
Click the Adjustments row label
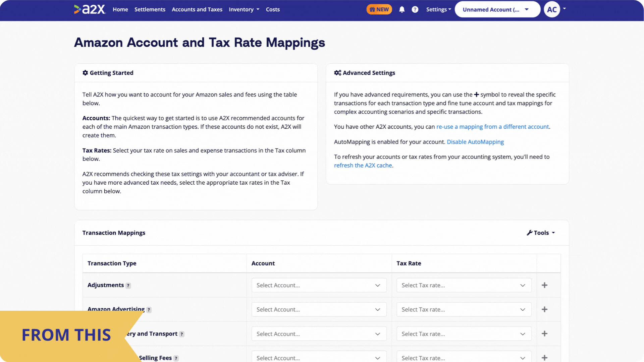[x=106, y=285]
